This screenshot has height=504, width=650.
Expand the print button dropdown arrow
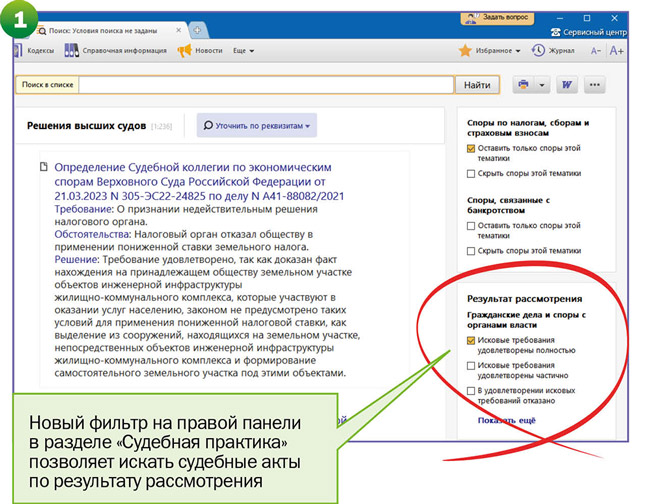[541, 85]
